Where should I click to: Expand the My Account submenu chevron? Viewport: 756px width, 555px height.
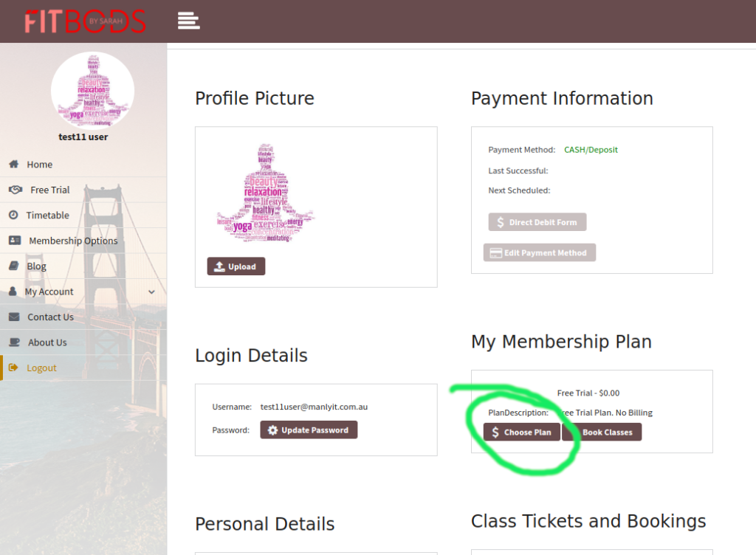click(151, 292)
